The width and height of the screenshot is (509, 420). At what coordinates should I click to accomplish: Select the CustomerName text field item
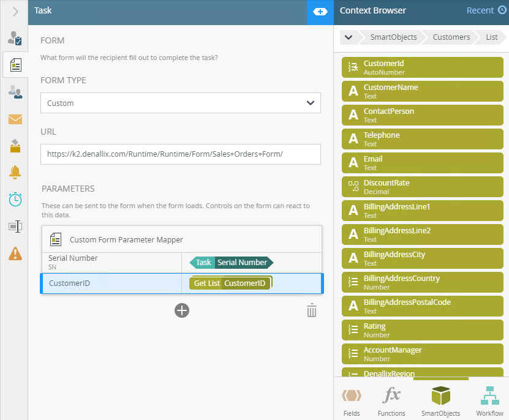[x=422, y=91]
